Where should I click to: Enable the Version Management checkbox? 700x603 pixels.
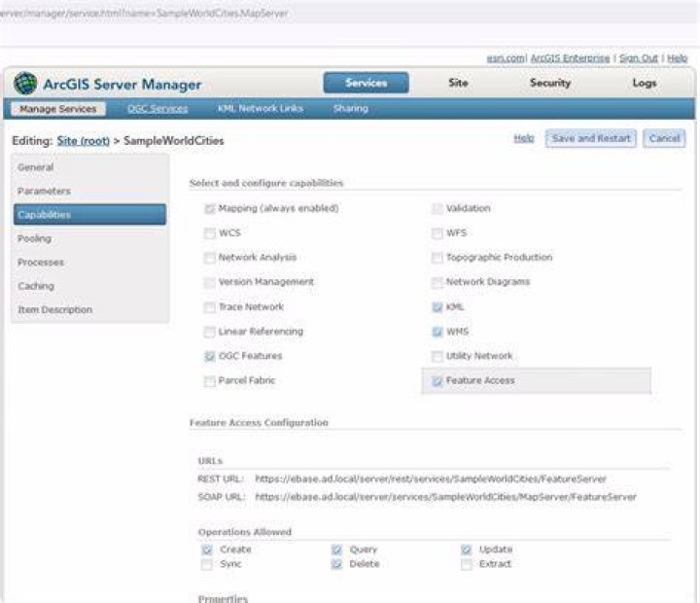(x=209, y=282)
